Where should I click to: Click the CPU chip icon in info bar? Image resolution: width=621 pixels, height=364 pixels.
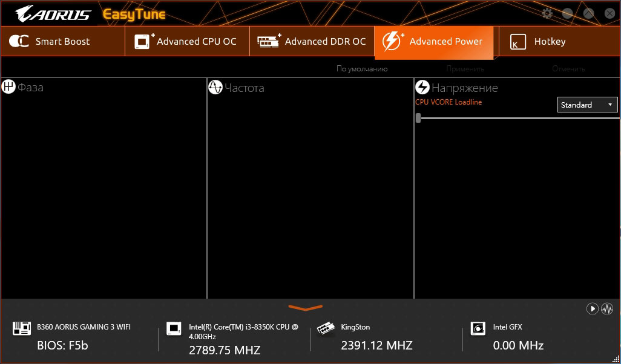(174, 328)
